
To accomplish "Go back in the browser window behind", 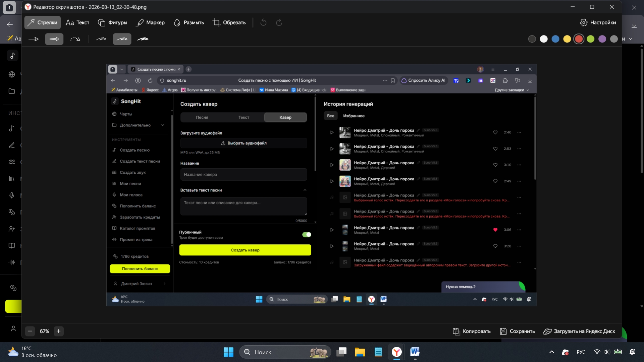I will 10,24.
